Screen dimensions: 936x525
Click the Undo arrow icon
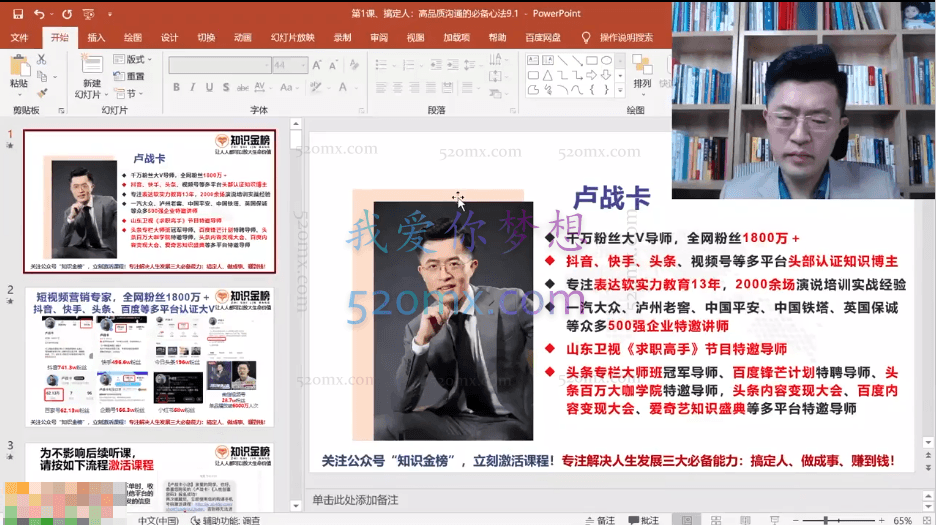[x=39, y=15]
